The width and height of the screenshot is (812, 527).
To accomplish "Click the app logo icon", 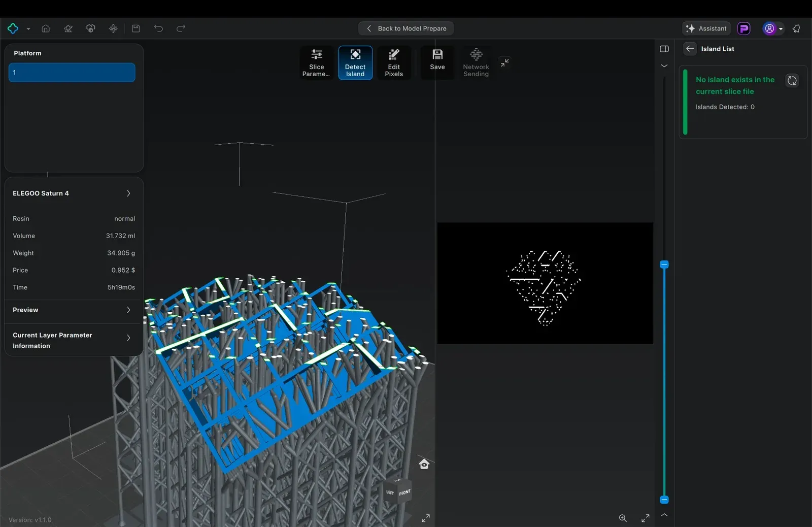I will coord(13,28).
